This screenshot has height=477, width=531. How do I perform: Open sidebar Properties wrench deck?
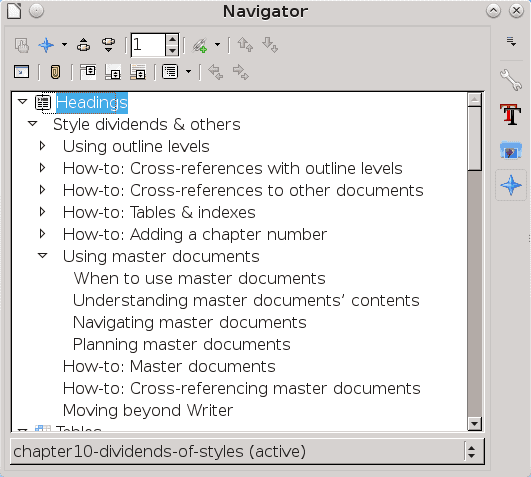pyautogui.click(x=511, y=80)
